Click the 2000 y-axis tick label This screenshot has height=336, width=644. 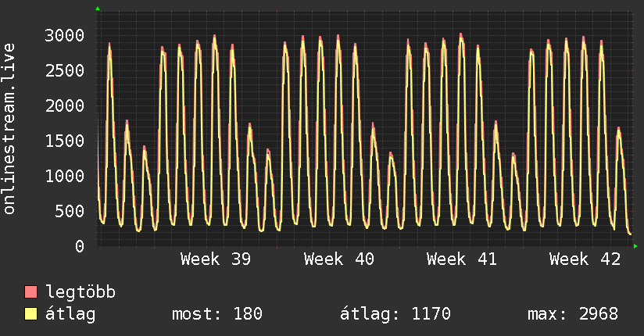65,106
